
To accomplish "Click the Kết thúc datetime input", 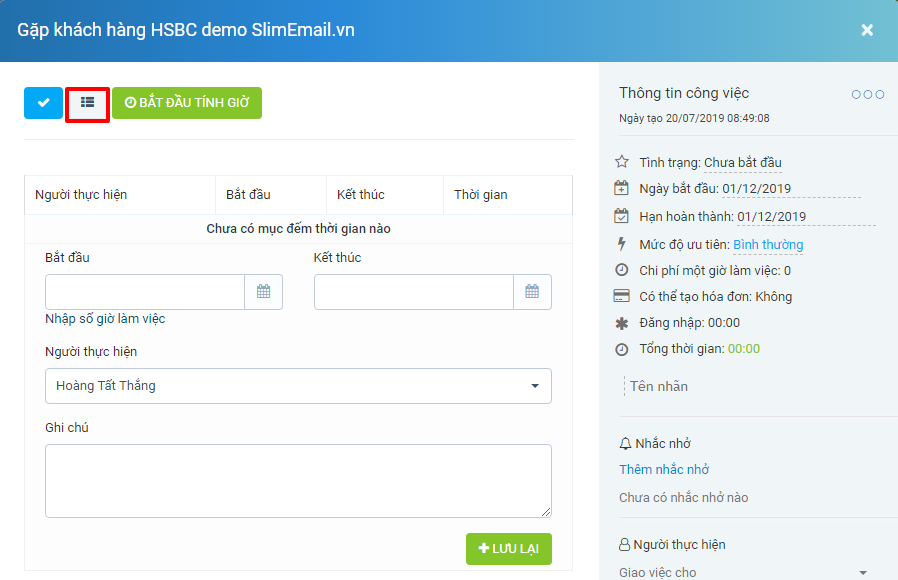I will coord(413,292).
